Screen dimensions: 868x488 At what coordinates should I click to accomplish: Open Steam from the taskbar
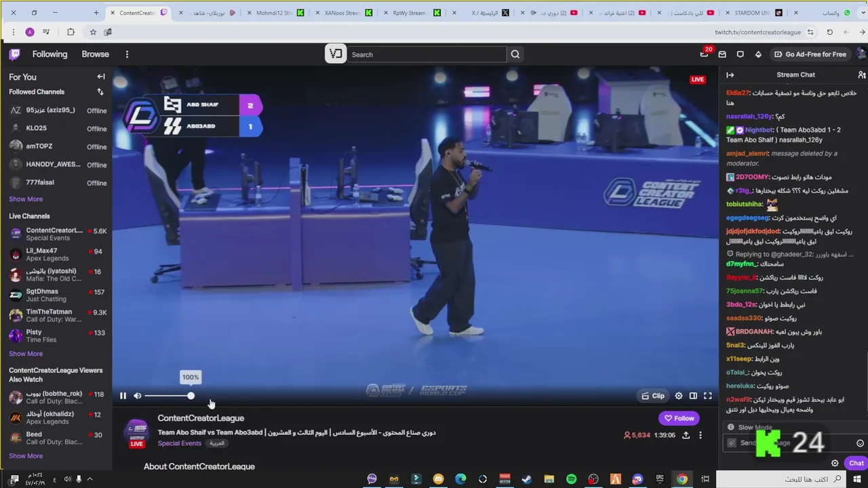(x=526, y=479)
